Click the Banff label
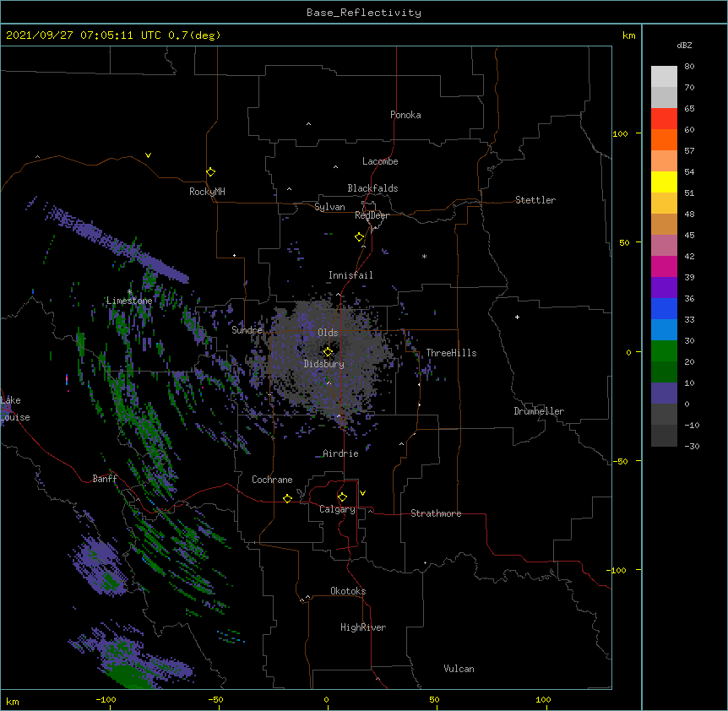 (x=105, y=479)
